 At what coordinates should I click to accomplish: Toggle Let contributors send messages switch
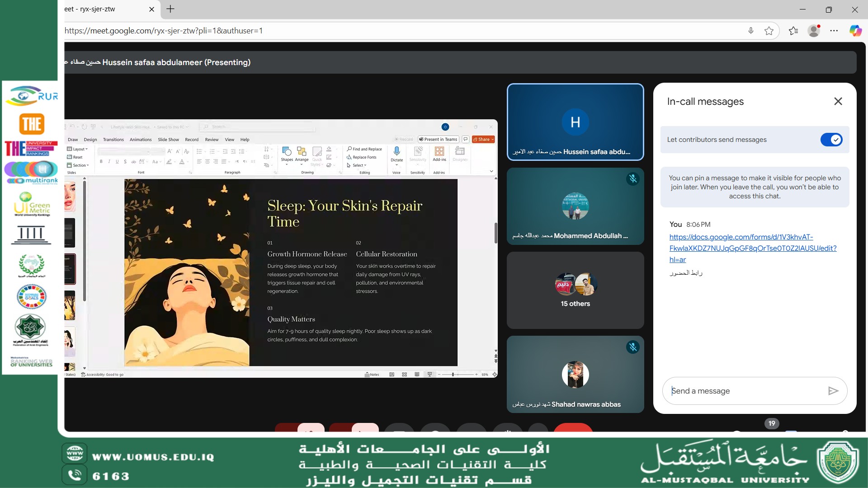pyautogui.click(x=831, y=140)
